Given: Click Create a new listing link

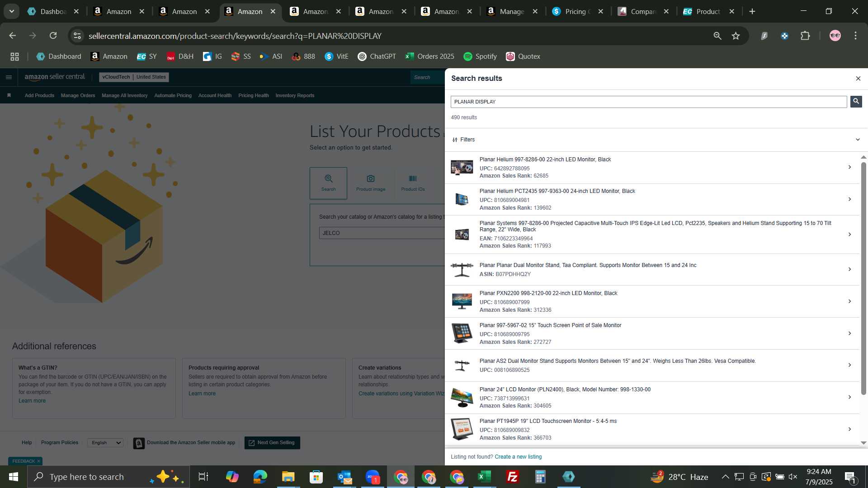Looking at the screenshot, I should [518, 457].
